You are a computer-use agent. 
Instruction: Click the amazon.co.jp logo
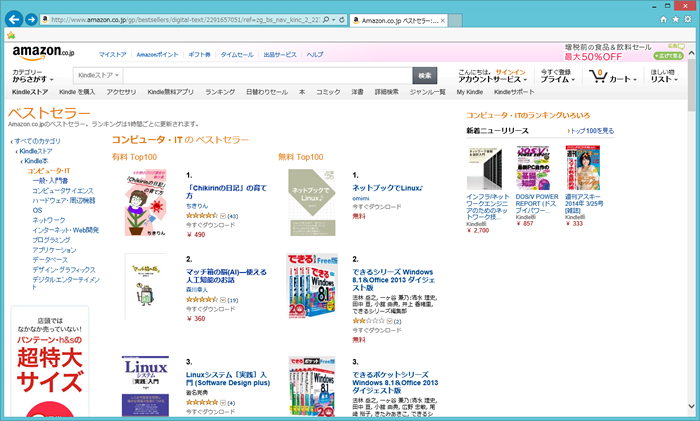tap(43, 53)
